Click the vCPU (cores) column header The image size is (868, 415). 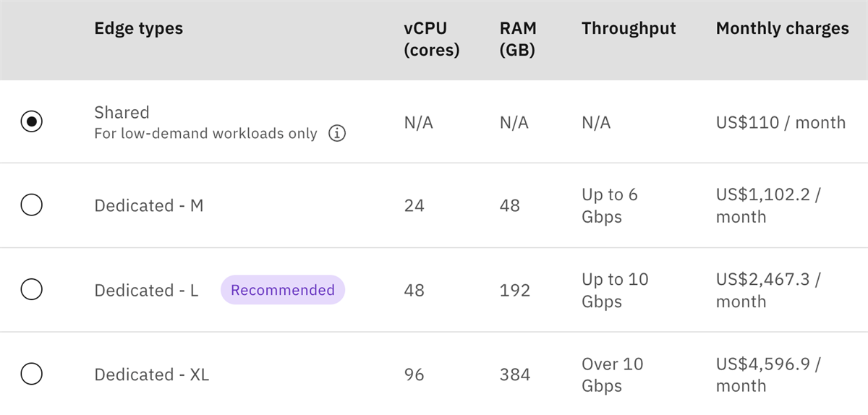[x=432, y=40]
